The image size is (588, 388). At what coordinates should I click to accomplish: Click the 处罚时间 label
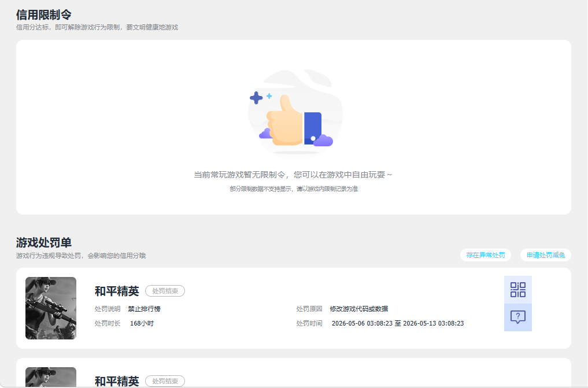click(309, 323)
